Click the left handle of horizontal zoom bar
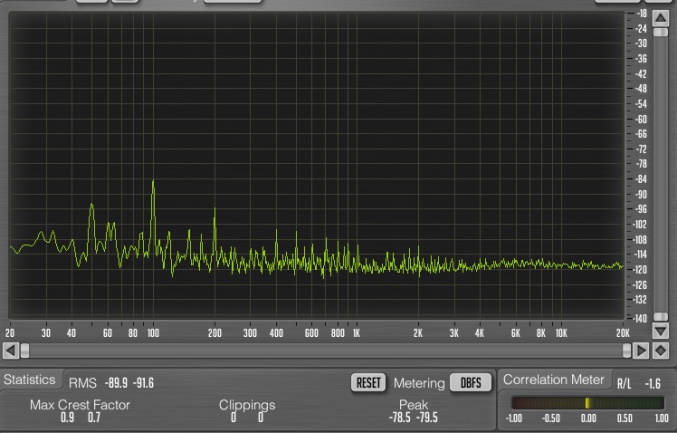This screenshot has height=433, width=677. click(24, 351)
